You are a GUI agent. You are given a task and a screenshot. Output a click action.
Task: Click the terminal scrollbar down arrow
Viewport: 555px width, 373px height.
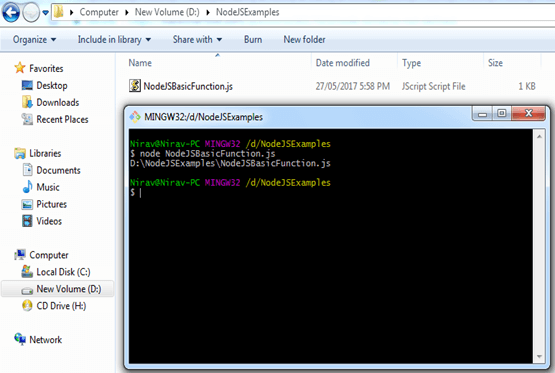pos(539,356)
